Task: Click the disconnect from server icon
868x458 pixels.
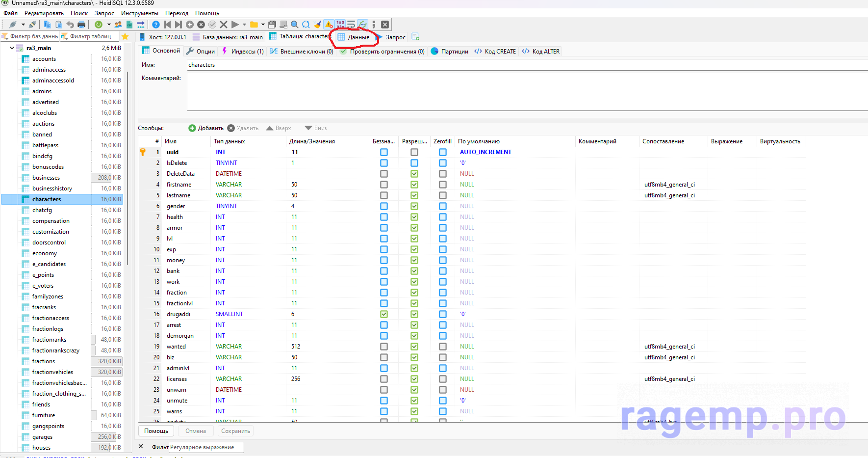Action: point(32,25)
